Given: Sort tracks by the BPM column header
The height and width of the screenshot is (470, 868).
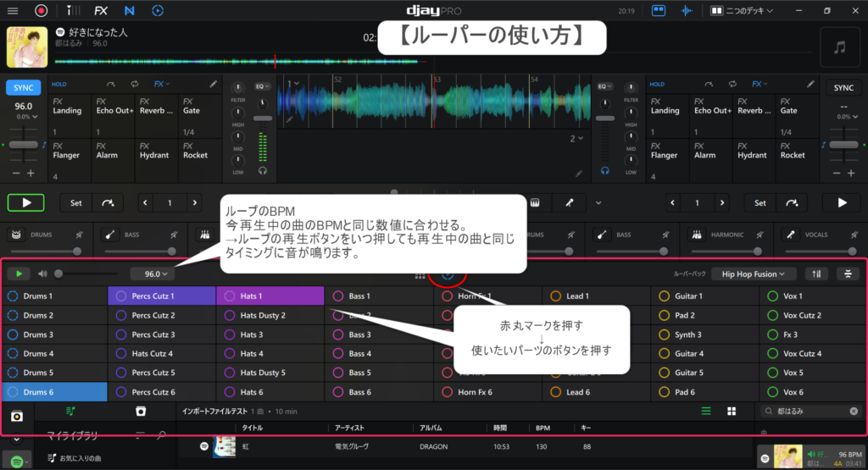Looking at the screenshot, I should pos(542,429).
